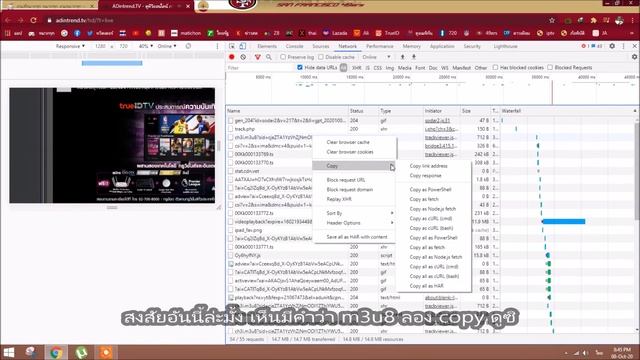
Task: Open Network settings gear in toolbar row
Action: pos(634,57)
